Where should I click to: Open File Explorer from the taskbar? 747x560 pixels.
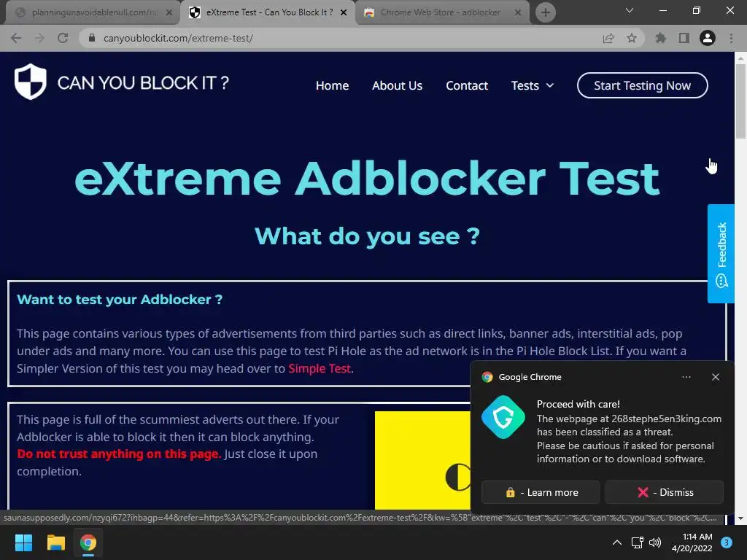tap(55, 542)
